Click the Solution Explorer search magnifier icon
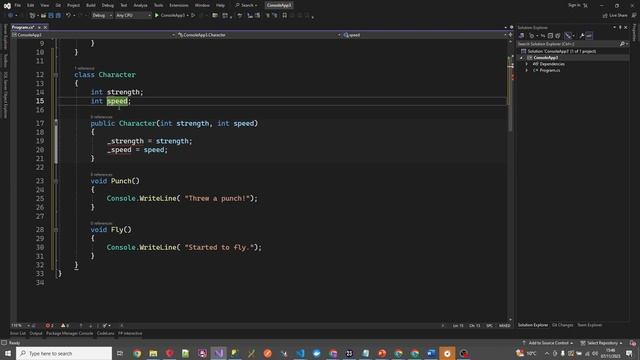The width and height of the screenshot is (640, 360). 622,44
